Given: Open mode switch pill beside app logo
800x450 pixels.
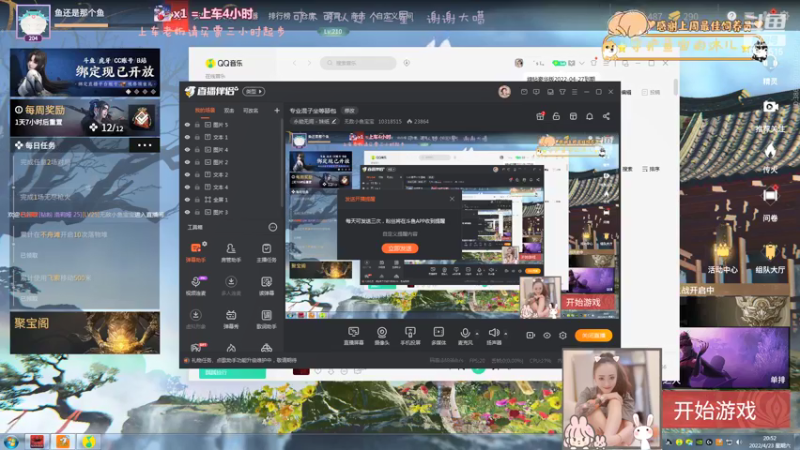Looking at the screenshot, I should (x=254, y=91).
